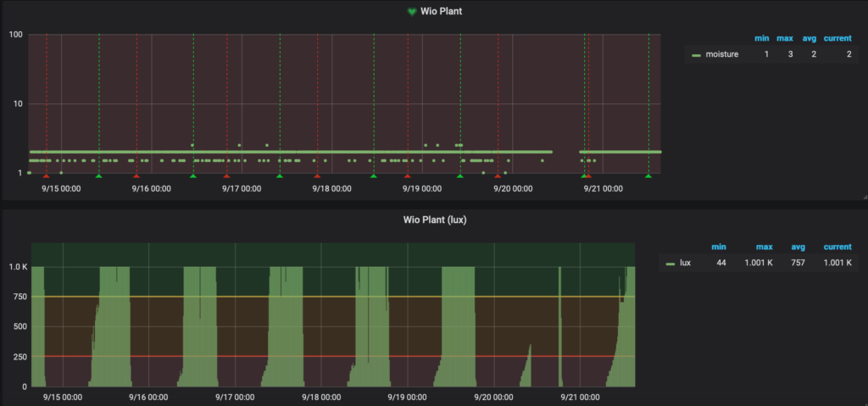This screenshot has width=868, height=406.
Task: Sort lux legend by the avg column
Action: [793, 246]
